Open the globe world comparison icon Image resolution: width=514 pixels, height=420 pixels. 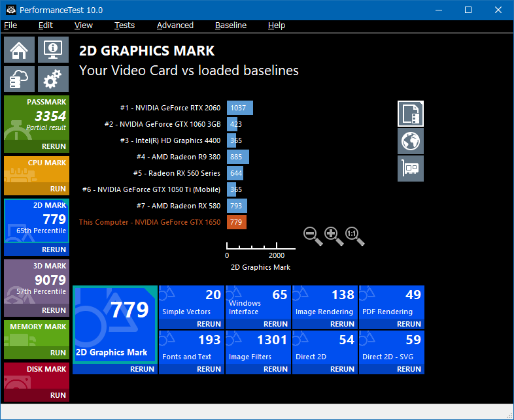coord(411,141)
